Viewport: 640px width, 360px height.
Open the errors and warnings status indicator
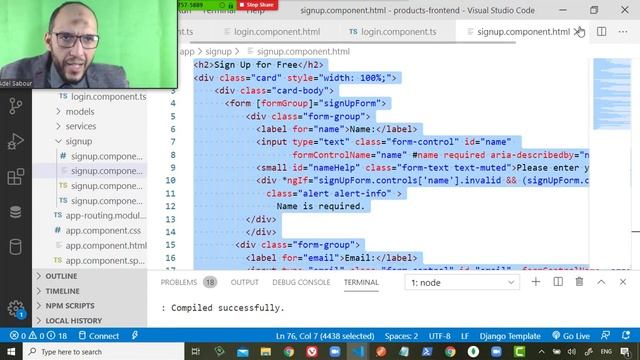[38, 336]
